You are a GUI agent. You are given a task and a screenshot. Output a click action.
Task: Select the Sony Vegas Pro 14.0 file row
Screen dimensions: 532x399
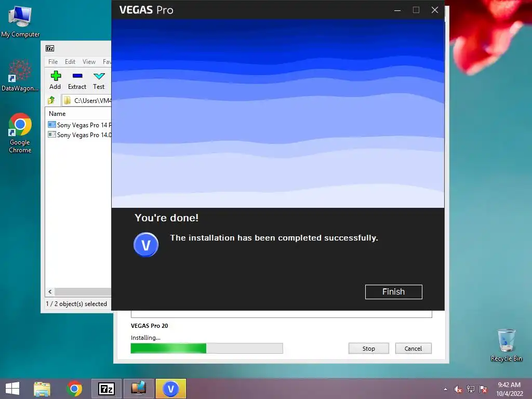pos(79,135)
